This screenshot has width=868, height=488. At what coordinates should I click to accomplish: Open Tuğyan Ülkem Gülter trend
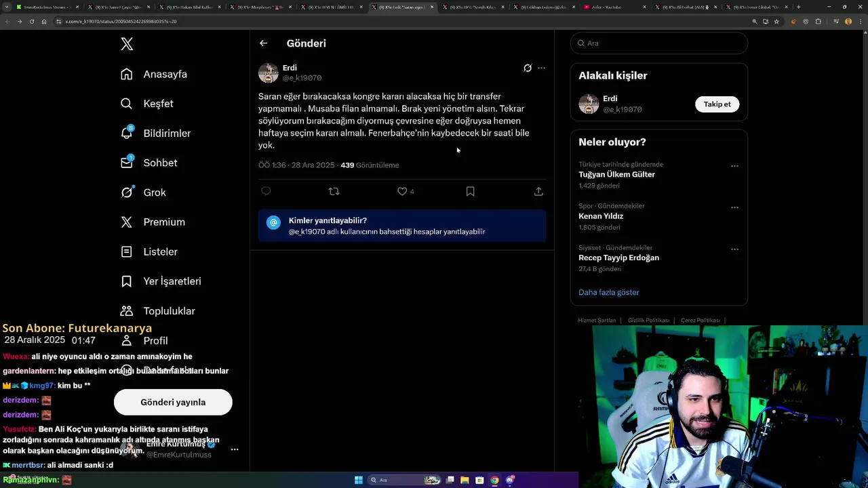pos(616,175)
